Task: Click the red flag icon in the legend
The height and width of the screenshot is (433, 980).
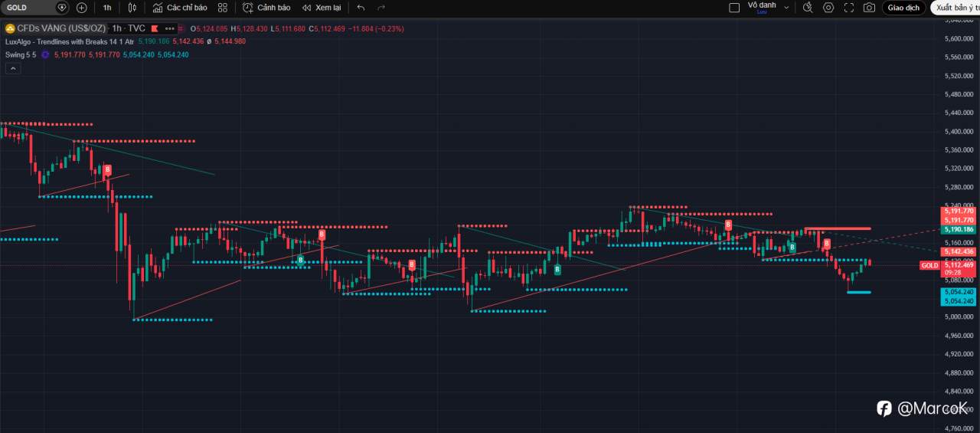Action: (x=153, y=28)
